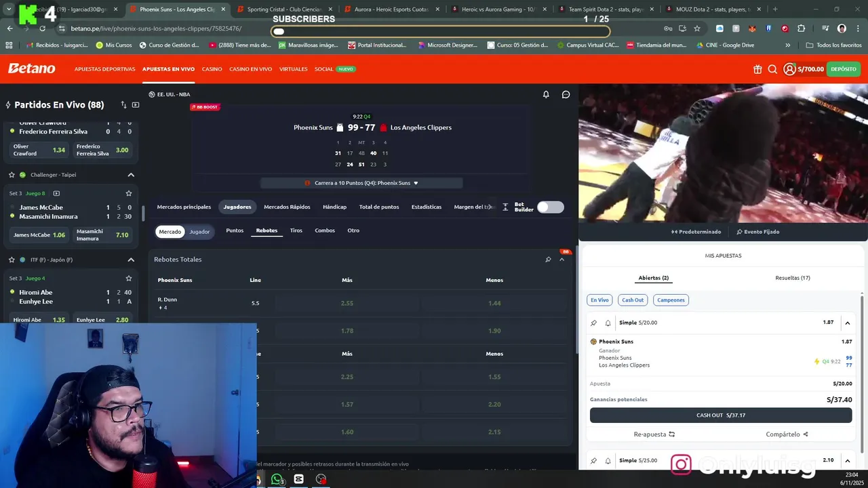Open the chat bubble icon
868x488 pixels.
[566, 94]
